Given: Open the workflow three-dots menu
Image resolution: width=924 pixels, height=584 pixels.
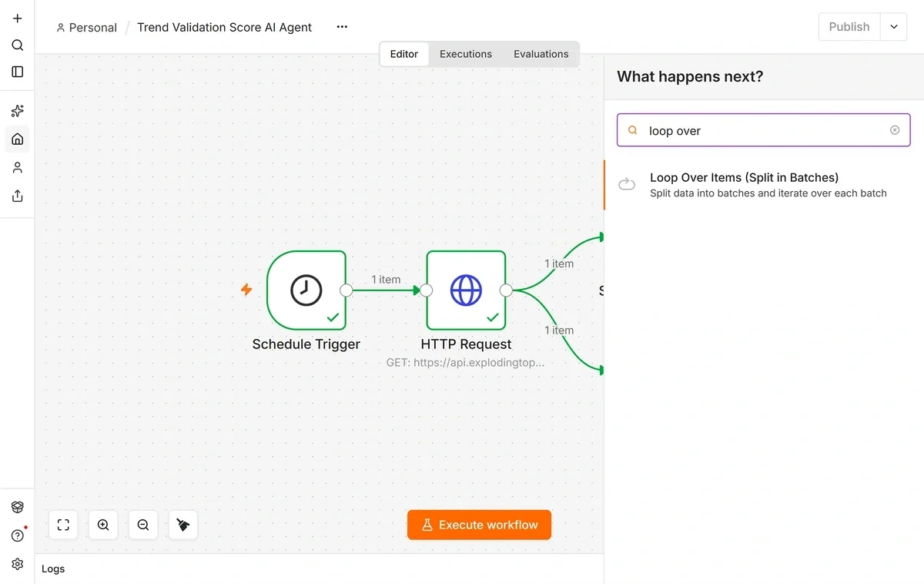Looking at the screenshot, I should point(343,27).
